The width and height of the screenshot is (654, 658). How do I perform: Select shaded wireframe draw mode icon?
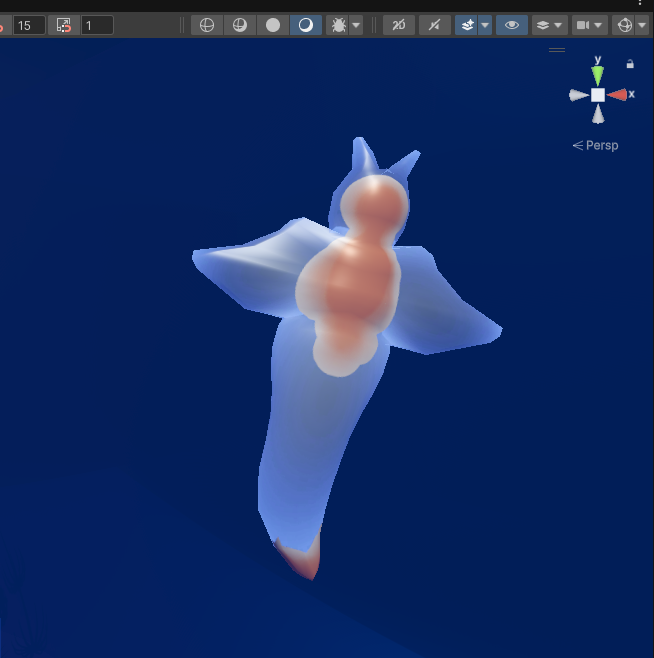click(x=240, y=25)
